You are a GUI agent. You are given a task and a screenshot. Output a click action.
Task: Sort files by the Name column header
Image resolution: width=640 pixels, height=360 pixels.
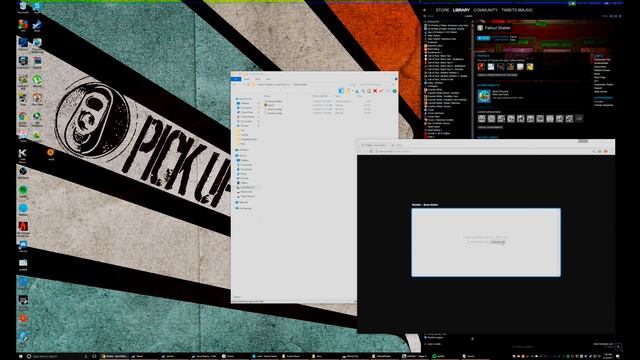click(x=268, y=96)
